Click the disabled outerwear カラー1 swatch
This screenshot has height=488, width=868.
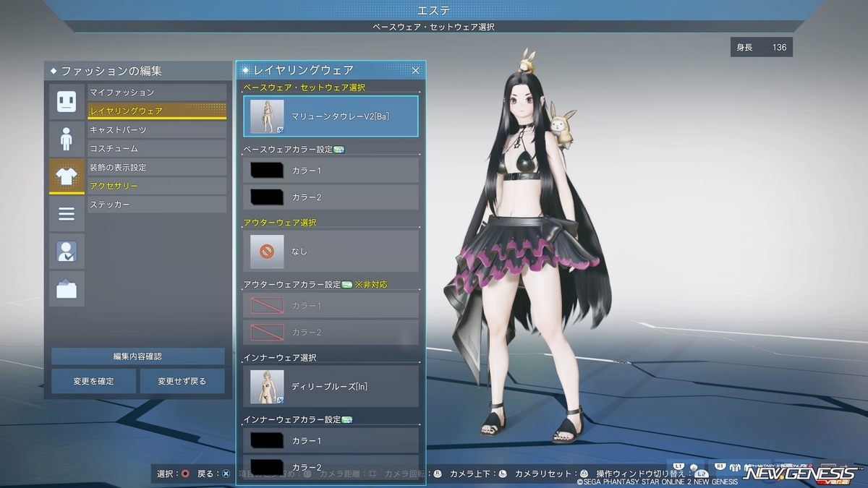(x=266, y=306)
